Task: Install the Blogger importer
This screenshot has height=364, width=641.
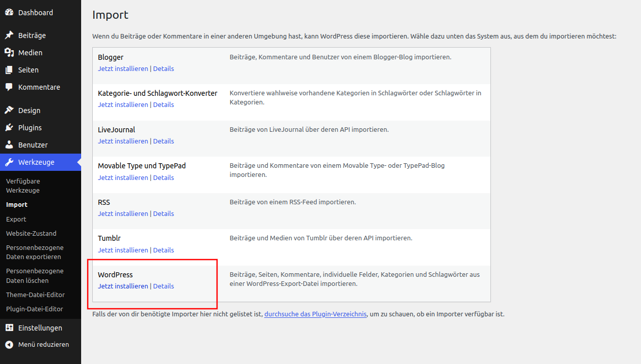Action: (x=123, y=68)
